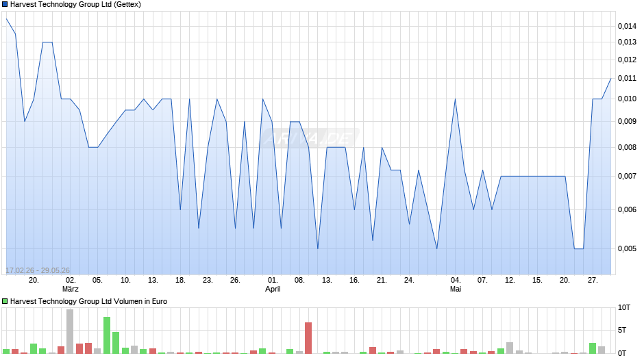
Task: Click the '02.' date label above März
Action: (71, 281)
